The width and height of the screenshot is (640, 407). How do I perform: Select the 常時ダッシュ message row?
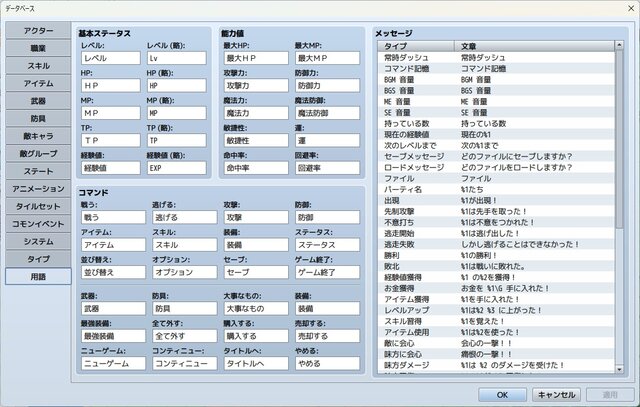(x=496, y=58)
